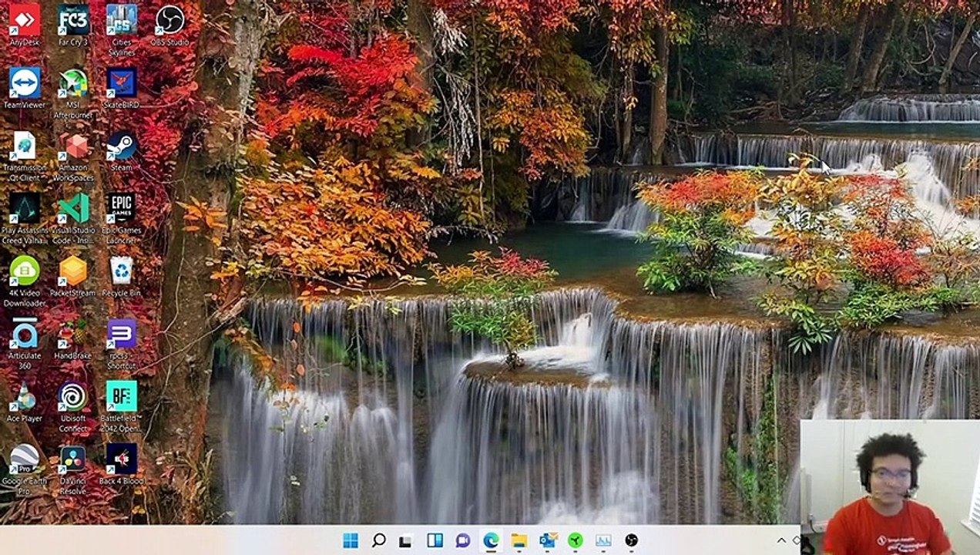Select the Recycle Bin
Viewport: 980px width, 555px height.
pos(122,276)
